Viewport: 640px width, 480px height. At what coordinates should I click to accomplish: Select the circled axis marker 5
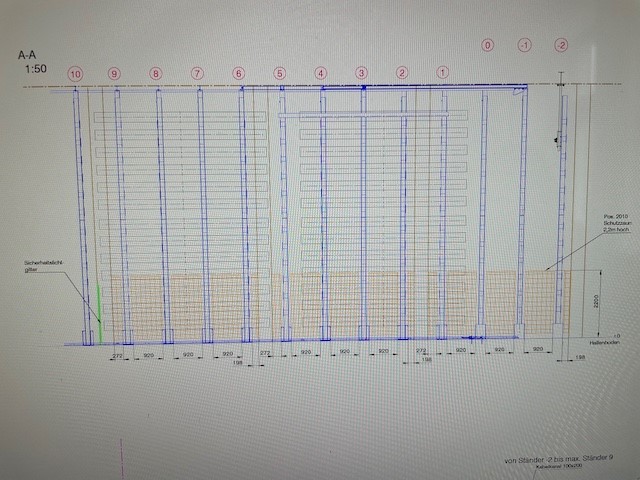point(280,73)
